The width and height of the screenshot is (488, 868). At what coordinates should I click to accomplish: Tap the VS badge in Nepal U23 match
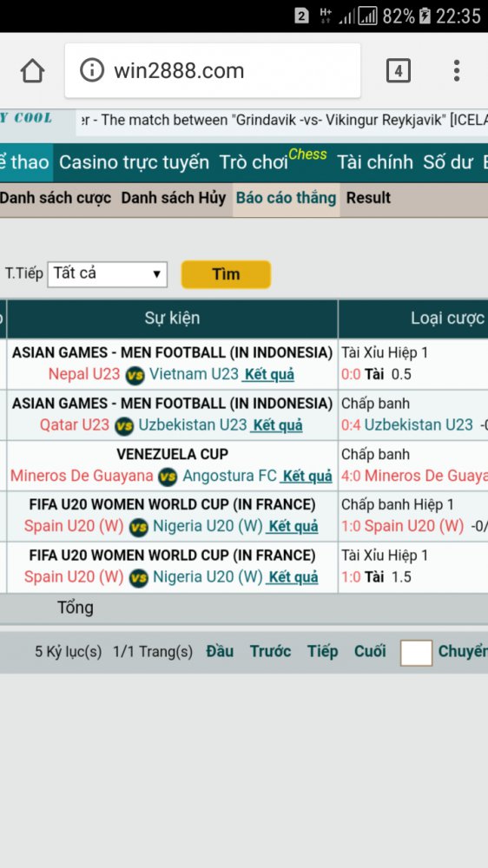[135, 375]
